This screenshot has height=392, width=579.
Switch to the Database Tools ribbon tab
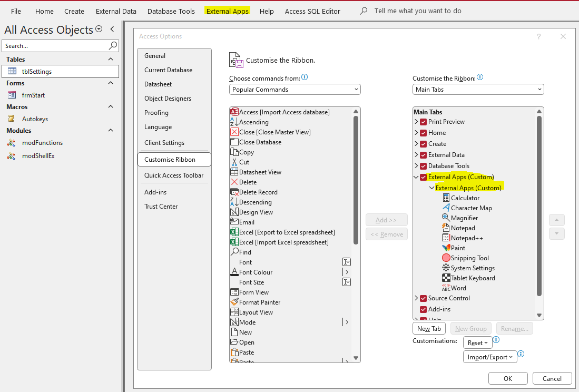click(171, 11)
